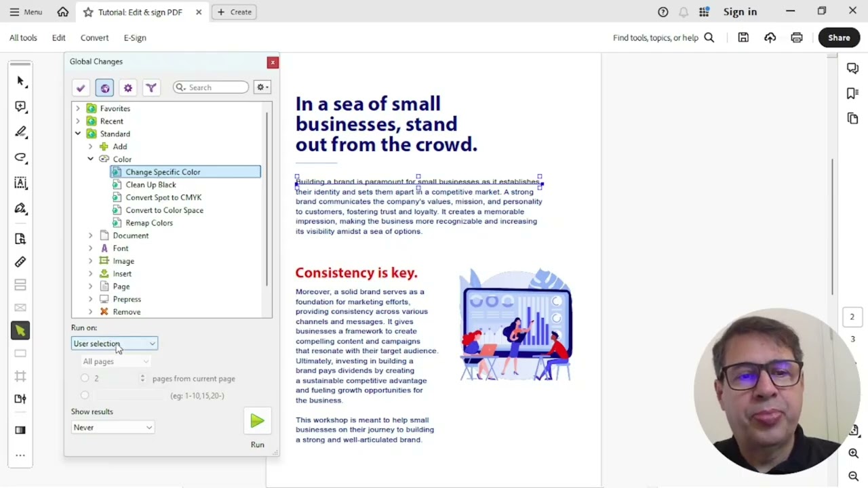Open the help question mark icon
This screenshot has height=488, width=868.
pyautogui.click(x=663, y=12)
